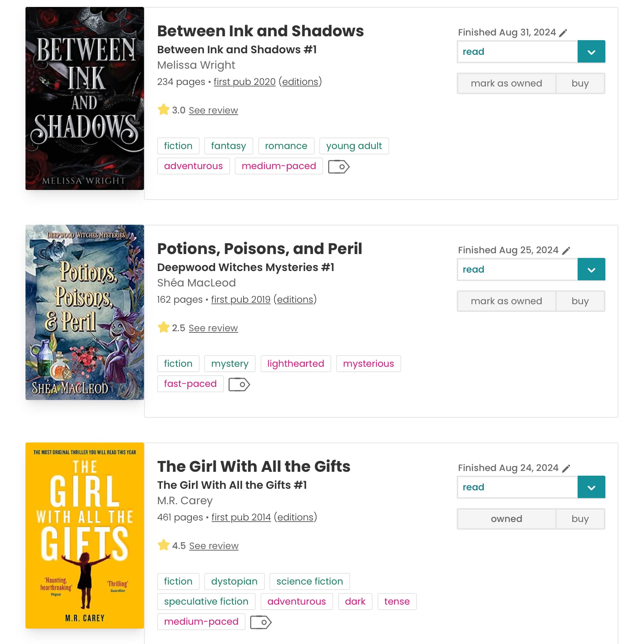Click the star rating 4.5 icon

point(163,545)
